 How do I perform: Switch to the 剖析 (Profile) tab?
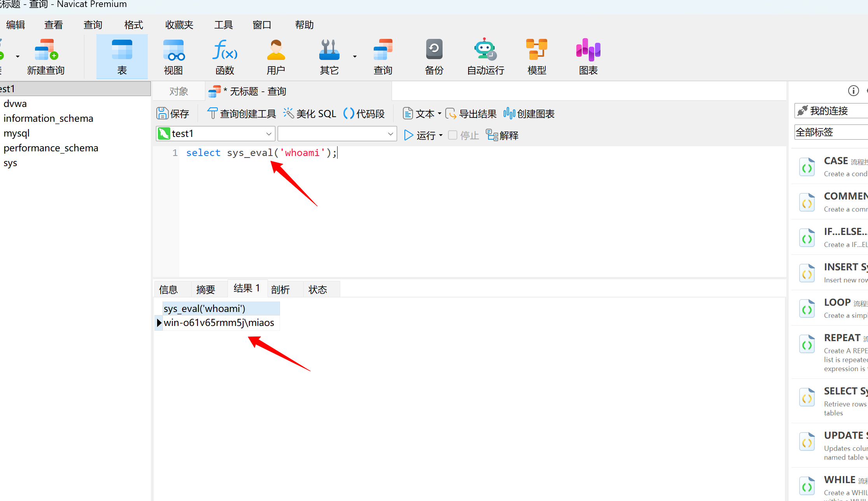[x=280, y=289]
